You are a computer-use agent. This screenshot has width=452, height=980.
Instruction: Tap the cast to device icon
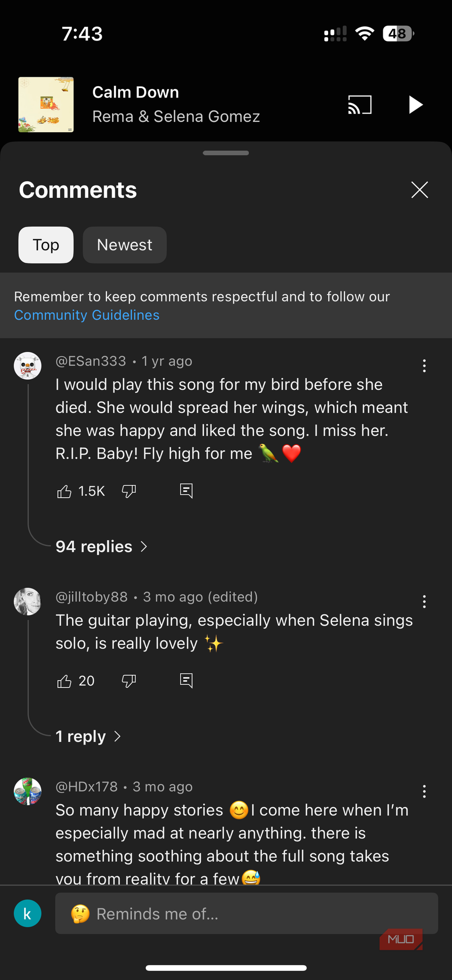pyautogui.click(x=360, y=105)
